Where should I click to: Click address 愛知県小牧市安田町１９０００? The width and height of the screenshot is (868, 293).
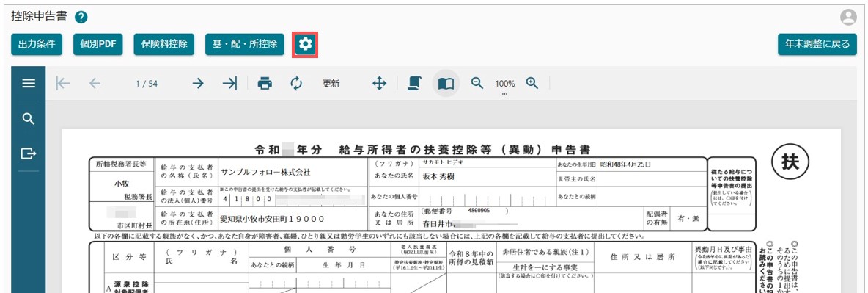click(272, 219)
